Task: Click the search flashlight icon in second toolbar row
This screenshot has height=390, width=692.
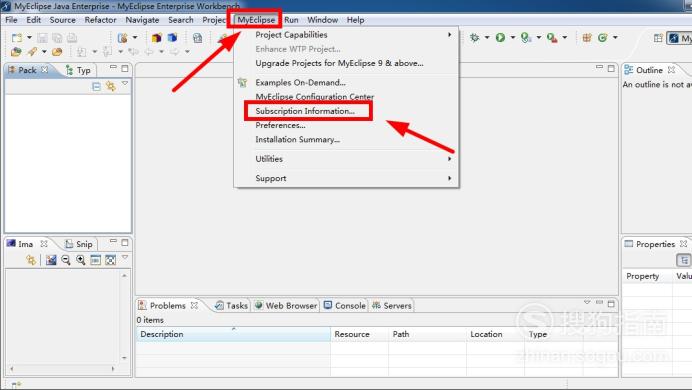Action: click(x=32, y=52)
